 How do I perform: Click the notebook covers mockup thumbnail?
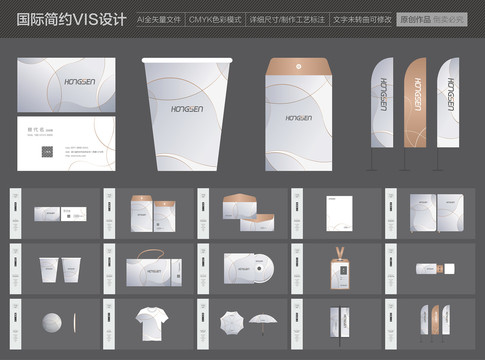[x=437, y=213]
